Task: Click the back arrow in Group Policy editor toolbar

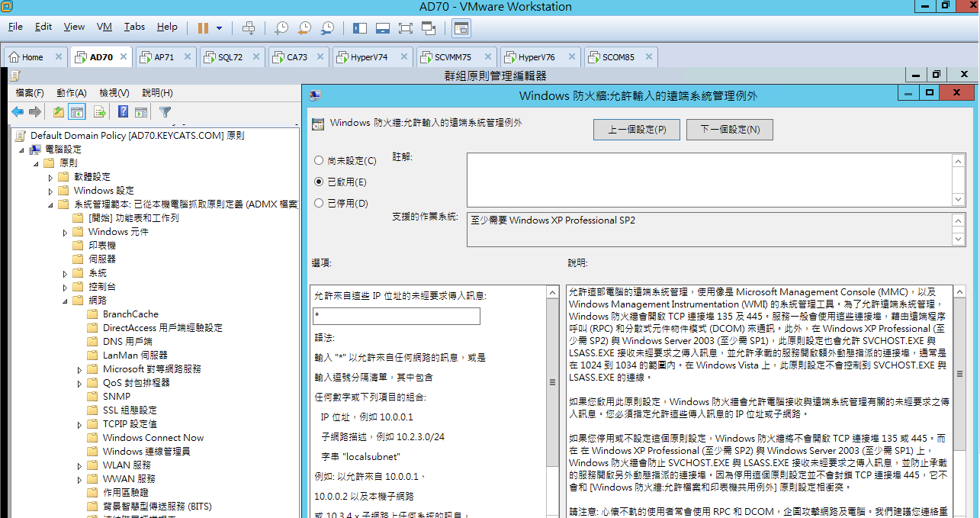Action: coord(18,112)
